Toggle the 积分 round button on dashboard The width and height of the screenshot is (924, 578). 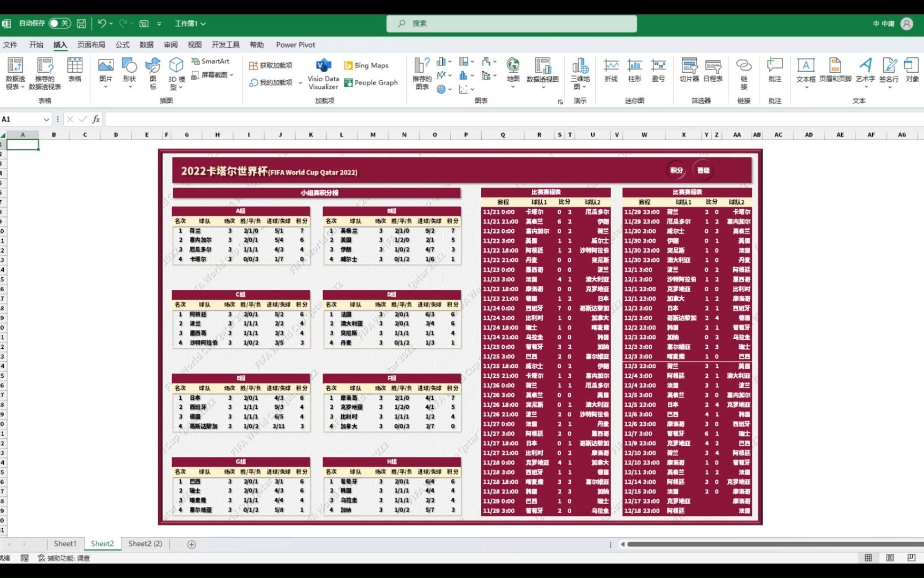[x=676, y=170]
